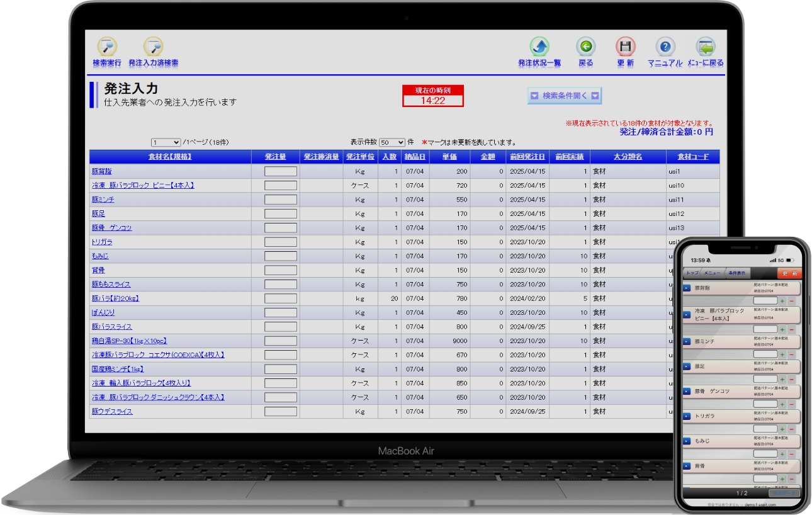Open the page number dropdown
The image size is (812, 515).
166,143
